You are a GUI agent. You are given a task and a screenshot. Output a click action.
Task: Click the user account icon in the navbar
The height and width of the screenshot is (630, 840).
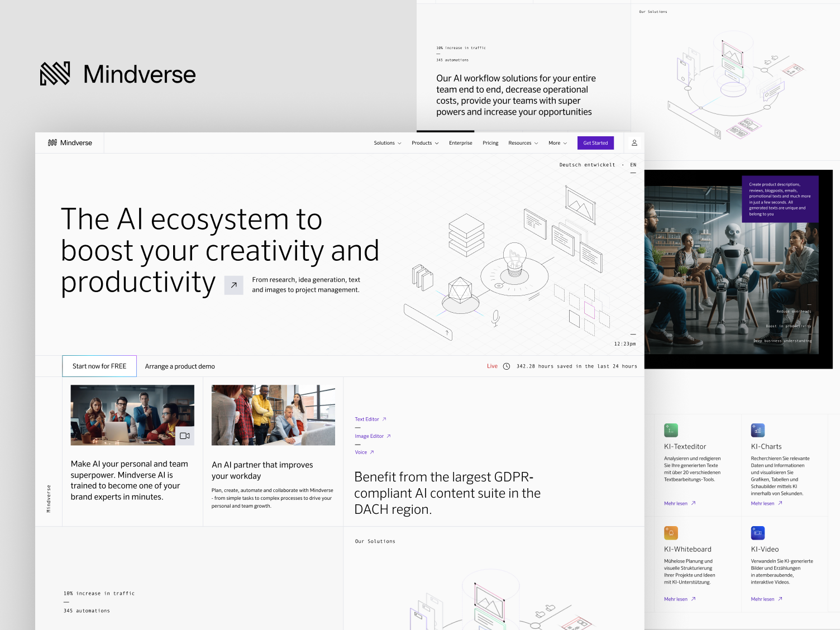pos(633,142)
